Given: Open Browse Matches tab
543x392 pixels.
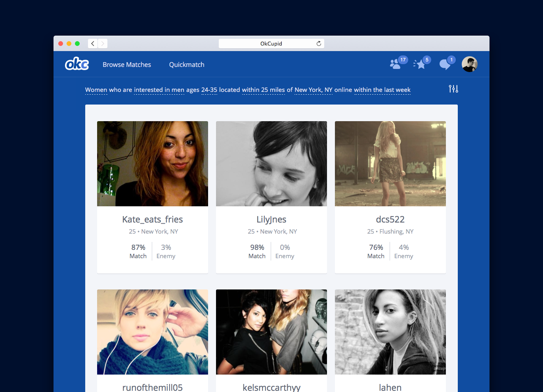Looking at the screenshot, I should click(127, 65).
